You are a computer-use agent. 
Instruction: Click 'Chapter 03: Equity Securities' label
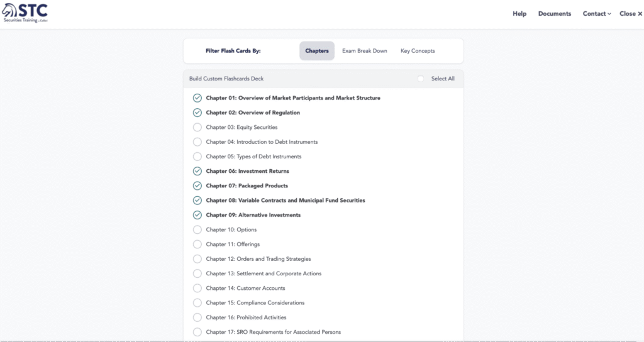point(241,127)
